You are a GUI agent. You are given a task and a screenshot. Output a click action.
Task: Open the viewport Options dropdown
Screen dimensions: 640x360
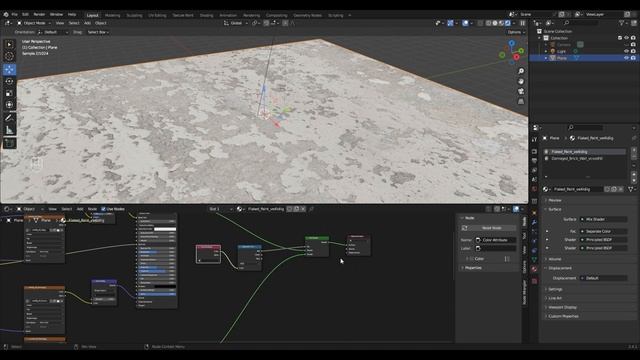point(516,32)
